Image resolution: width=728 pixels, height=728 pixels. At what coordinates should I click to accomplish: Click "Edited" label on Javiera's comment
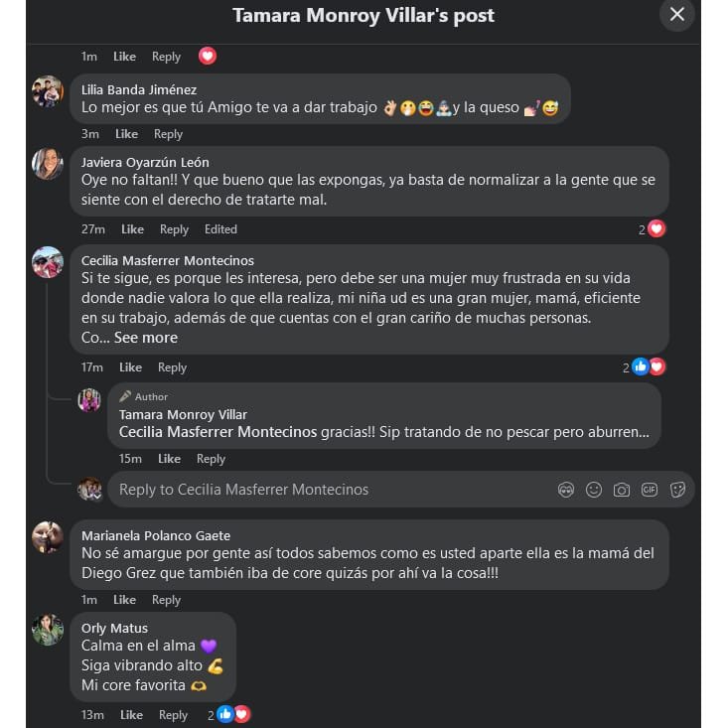click(x=220, y=229)
